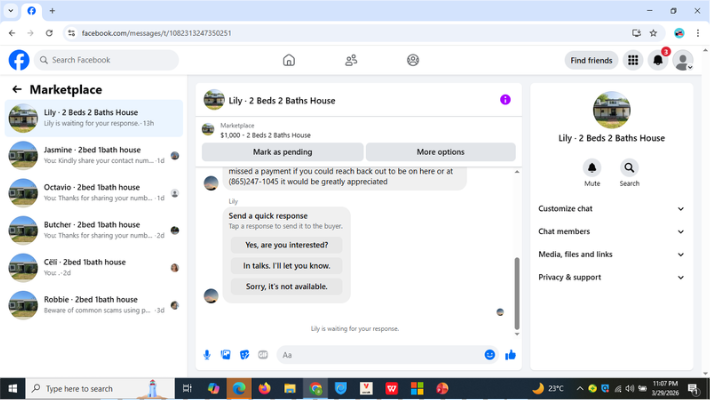Open the Facebook menu grid icon
This screenshot has height=400, width=711.
633,60
